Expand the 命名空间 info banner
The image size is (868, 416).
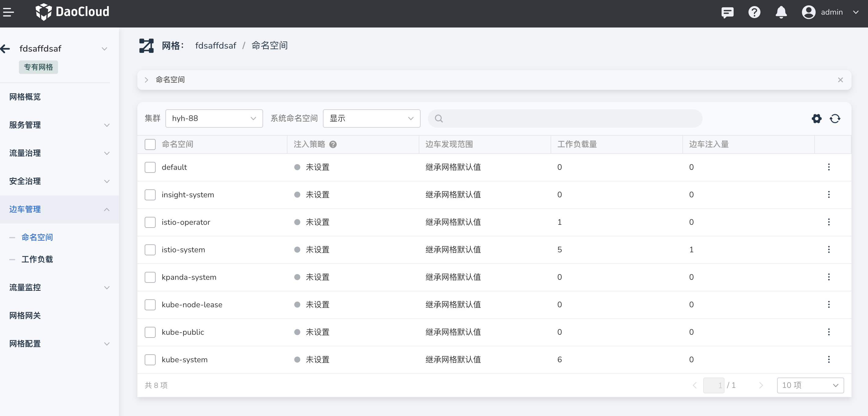[146, 80]
